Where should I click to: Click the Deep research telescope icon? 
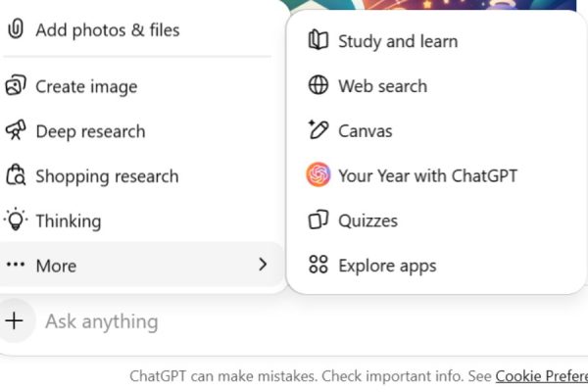pyautogui.click(x=16, y=131)
